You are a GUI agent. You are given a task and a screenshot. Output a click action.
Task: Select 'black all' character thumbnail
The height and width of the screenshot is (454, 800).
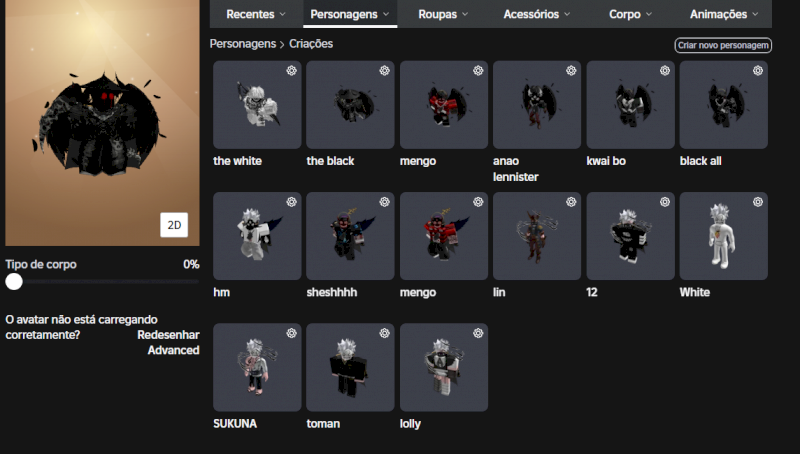(723, 105)
